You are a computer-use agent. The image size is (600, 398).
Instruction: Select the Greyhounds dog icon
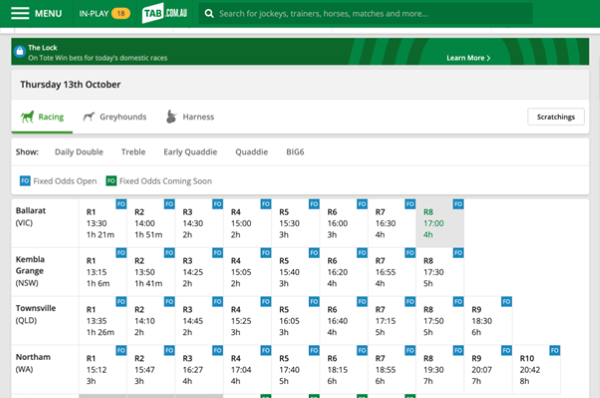[89, 117]
